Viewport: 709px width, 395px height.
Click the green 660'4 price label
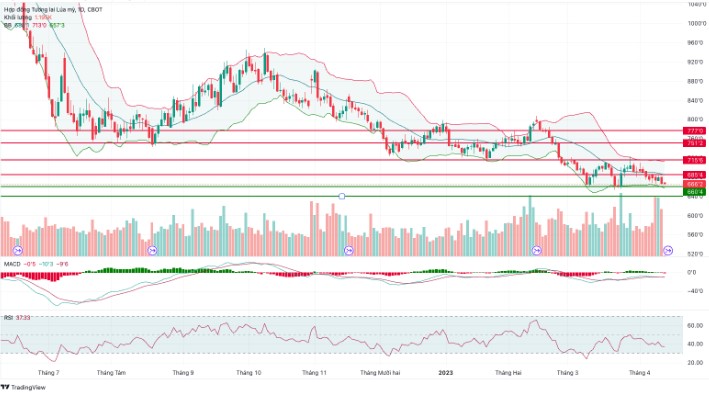pos(695,192)
